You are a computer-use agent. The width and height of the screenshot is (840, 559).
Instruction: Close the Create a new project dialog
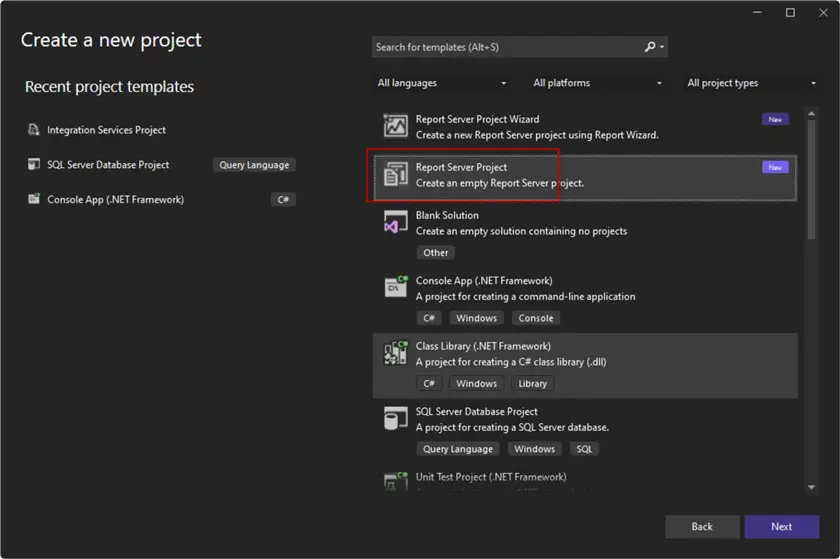823,12
